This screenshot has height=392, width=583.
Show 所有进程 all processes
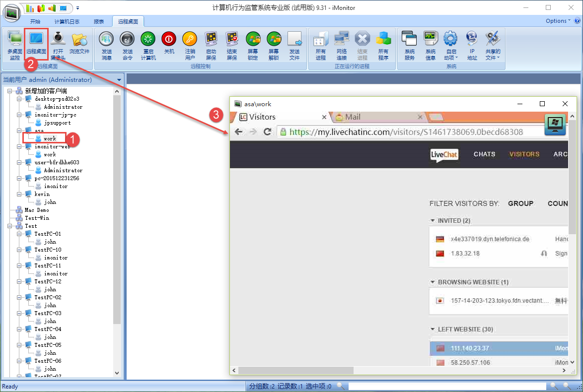(x=320, y=46)
